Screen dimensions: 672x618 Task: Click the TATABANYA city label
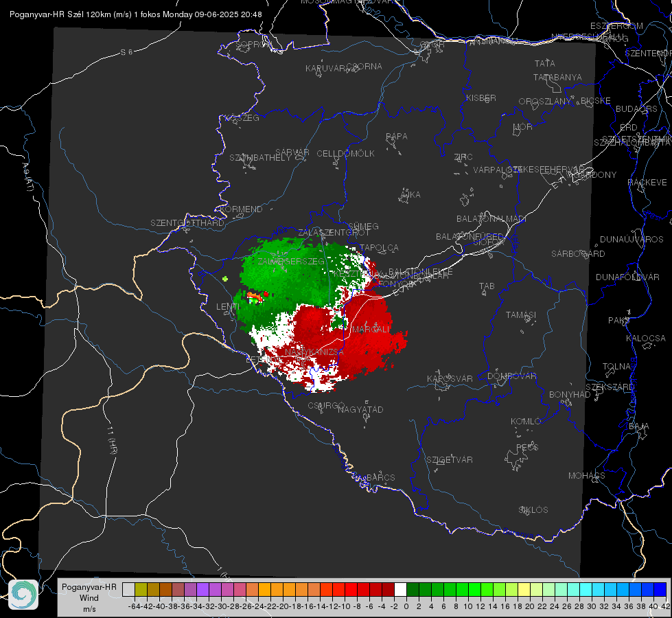tap(557, 77)
